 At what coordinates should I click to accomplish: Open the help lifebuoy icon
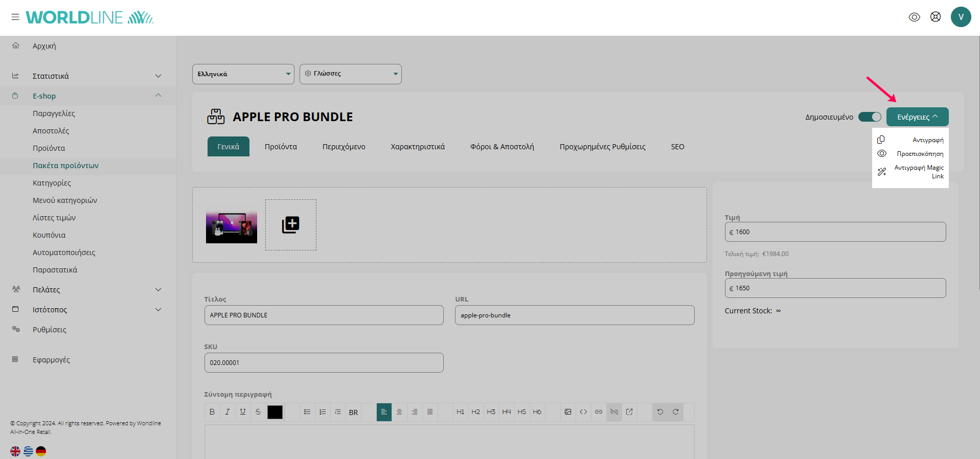pyautogui.click(x=935, y=17)
